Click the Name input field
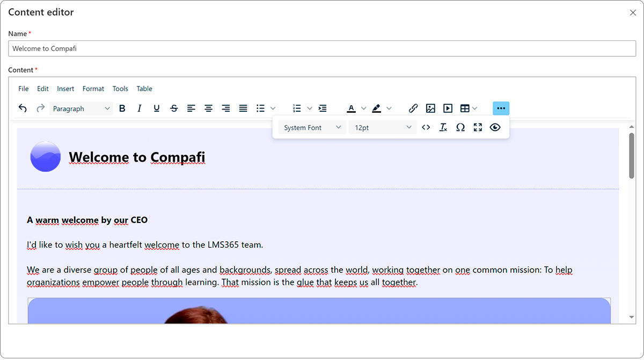This screenshot has width=644, height=360. click(322, 48)
